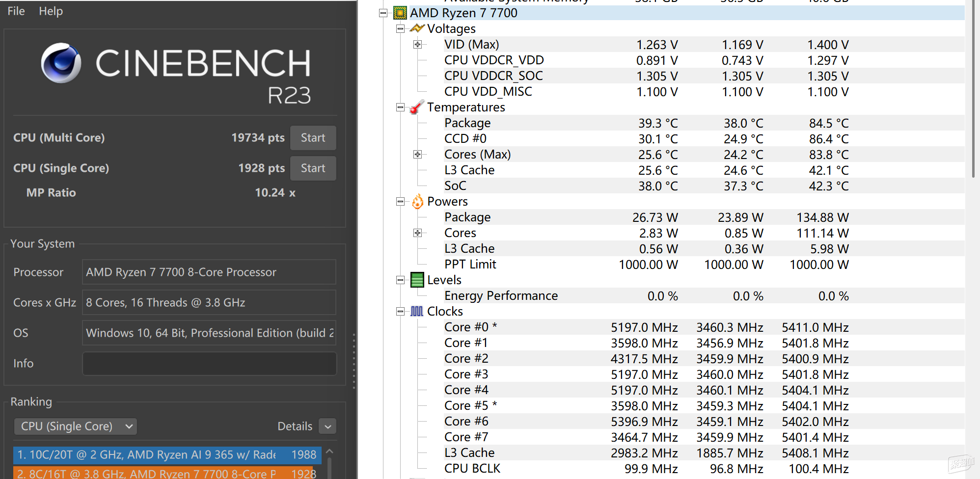Collapse the Levels section
This screenshot has height=479, width=980.
400,280
